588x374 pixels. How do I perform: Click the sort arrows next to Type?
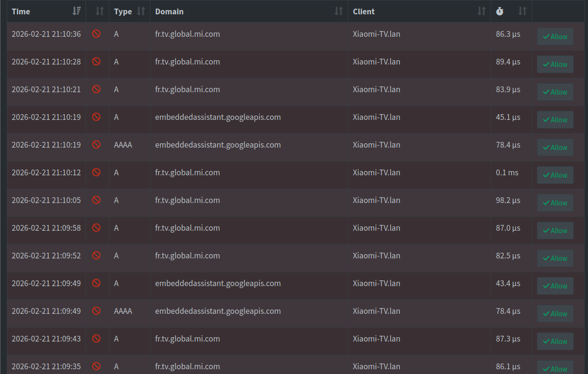[141, 11]
